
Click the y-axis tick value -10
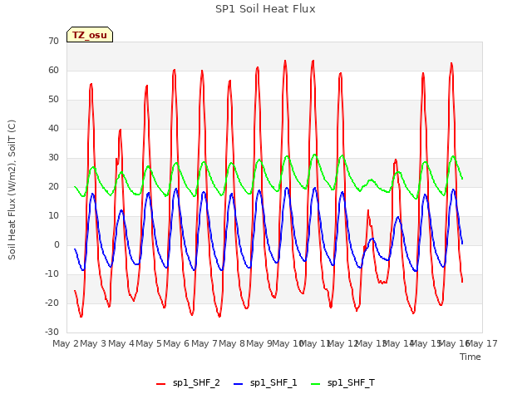52,273
